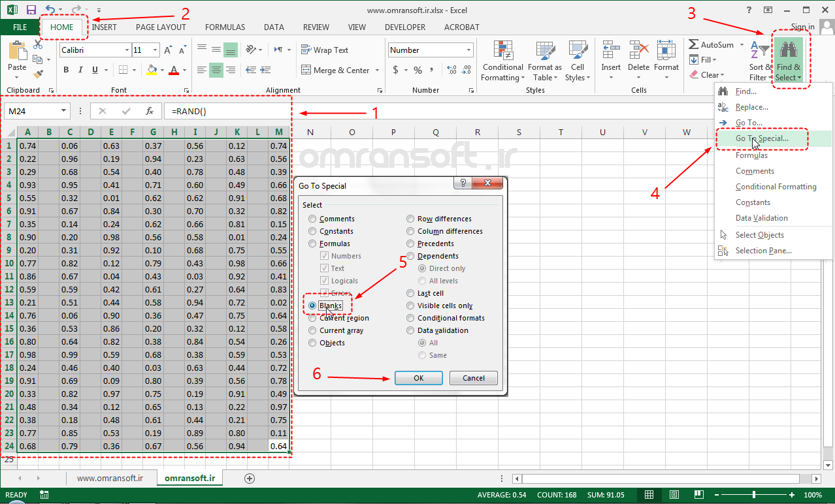This screenshot has height=504, width=835.
Task: Click the Paste clipboard icon
Action: pyautogui.click(x=17, y=50)
